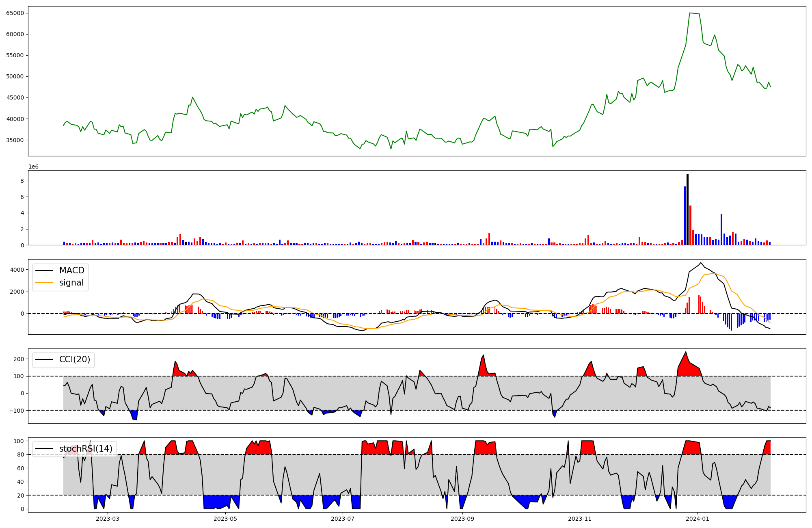Click the 2023-05 date tick label

(225, 519)
